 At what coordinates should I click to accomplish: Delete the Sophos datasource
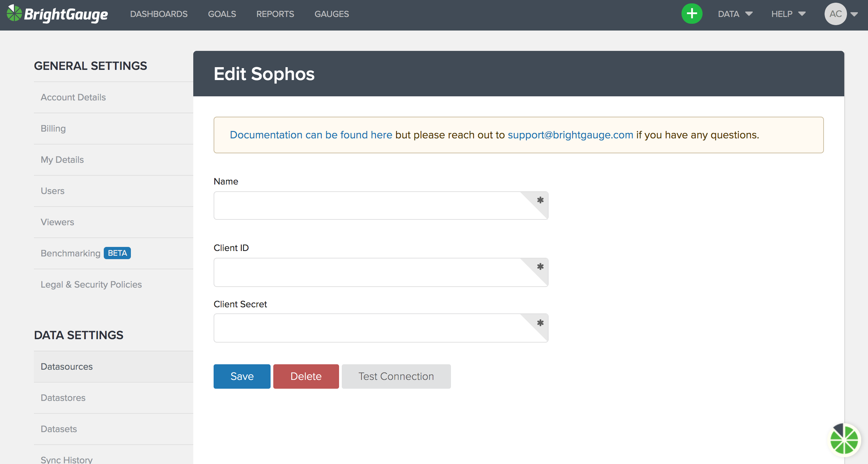point(306,376)
